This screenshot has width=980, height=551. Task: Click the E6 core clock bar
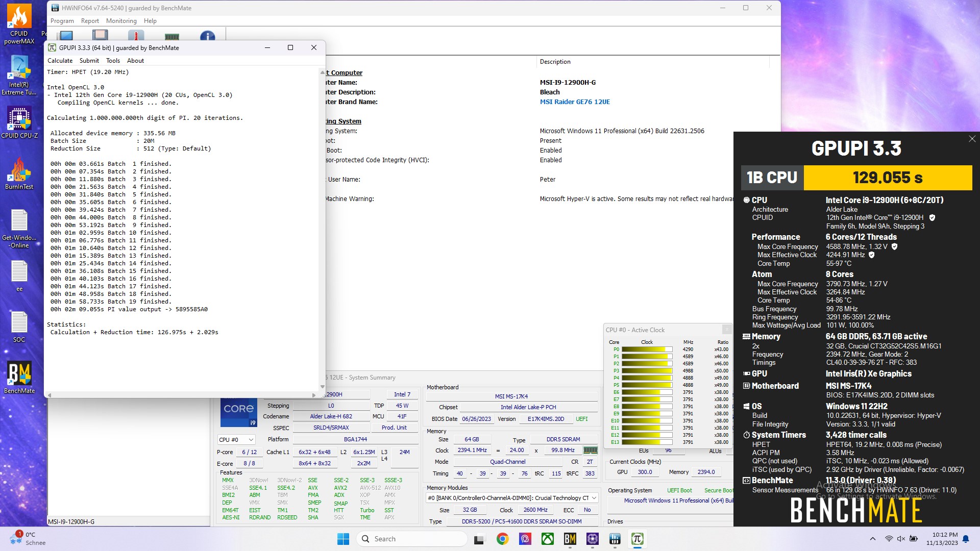click(647, 392)
